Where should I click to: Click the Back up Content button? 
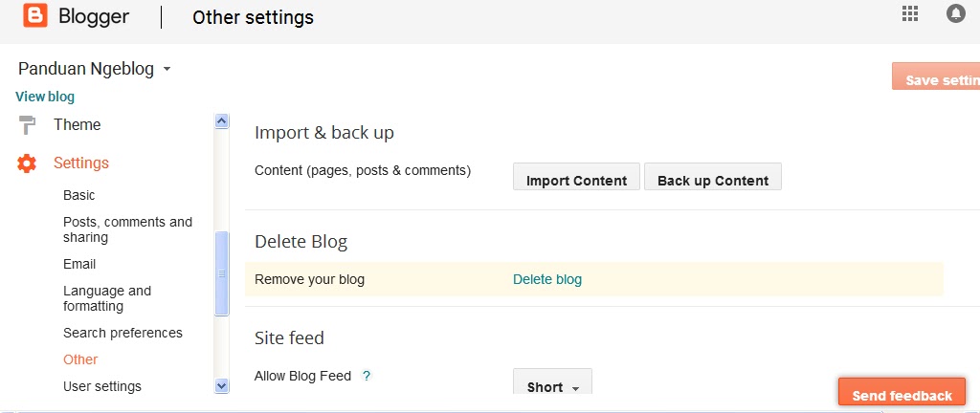[x=712, y=177]
